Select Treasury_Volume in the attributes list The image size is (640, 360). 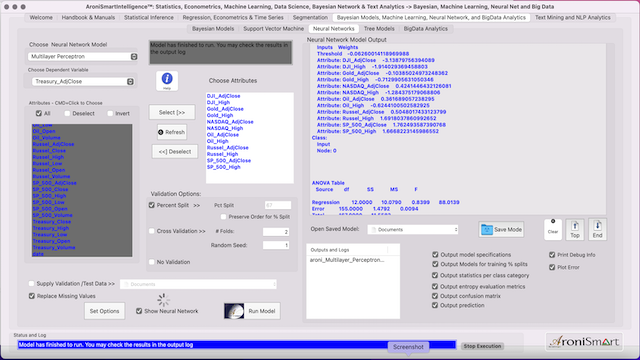coord(54,247)
